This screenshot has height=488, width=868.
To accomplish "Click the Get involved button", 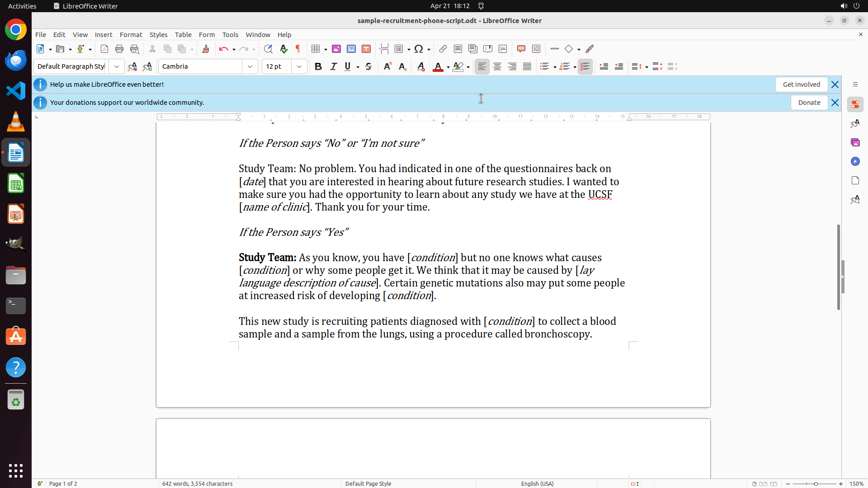I will 801,84.
